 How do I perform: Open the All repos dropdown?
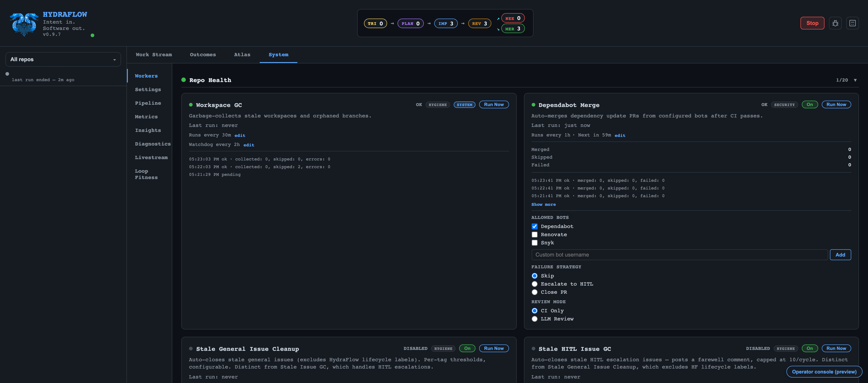coord(63,59)
